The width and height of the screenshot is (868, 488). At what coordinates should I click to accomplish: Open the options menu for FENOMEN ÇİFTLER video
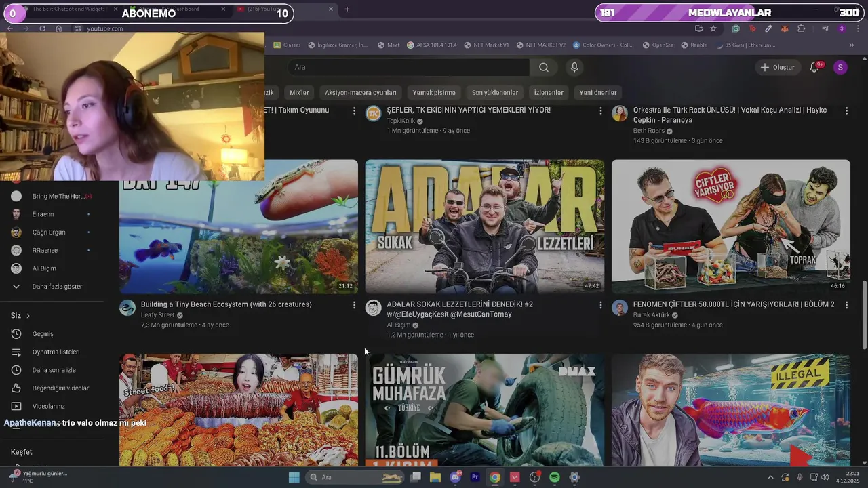846,305
